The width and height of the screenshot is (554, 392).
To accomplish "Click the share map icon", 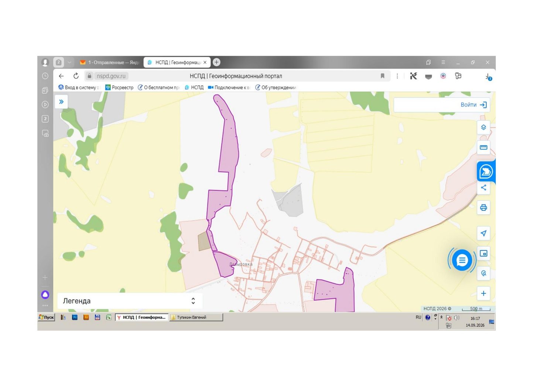I will pos(483,188).
